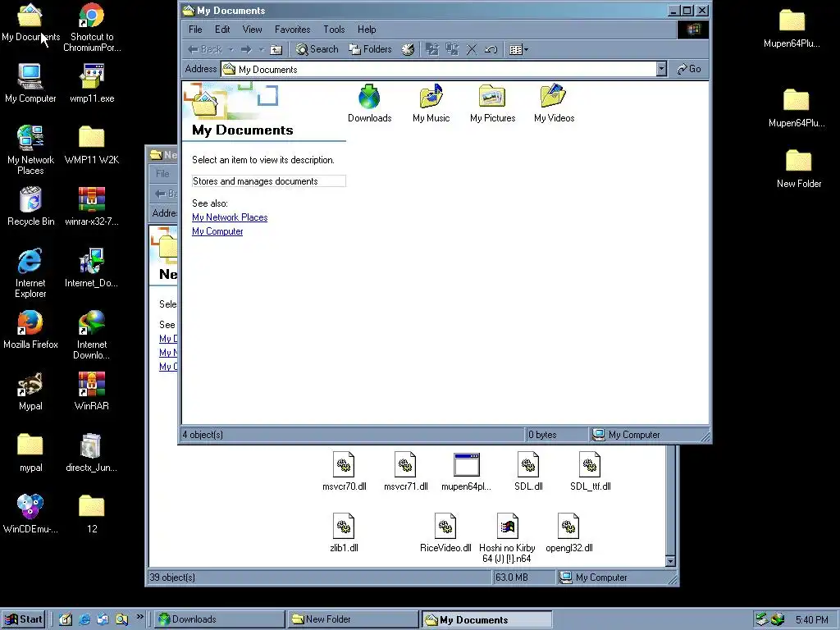Click the desktop folder named 12
This screenshot has height=630, width=840.
click(x=92, y=514)
